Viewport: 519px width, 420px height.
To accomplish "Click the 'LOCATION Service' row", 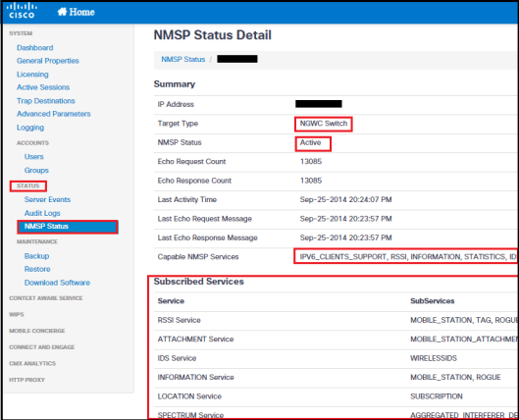I will [336, 396].
